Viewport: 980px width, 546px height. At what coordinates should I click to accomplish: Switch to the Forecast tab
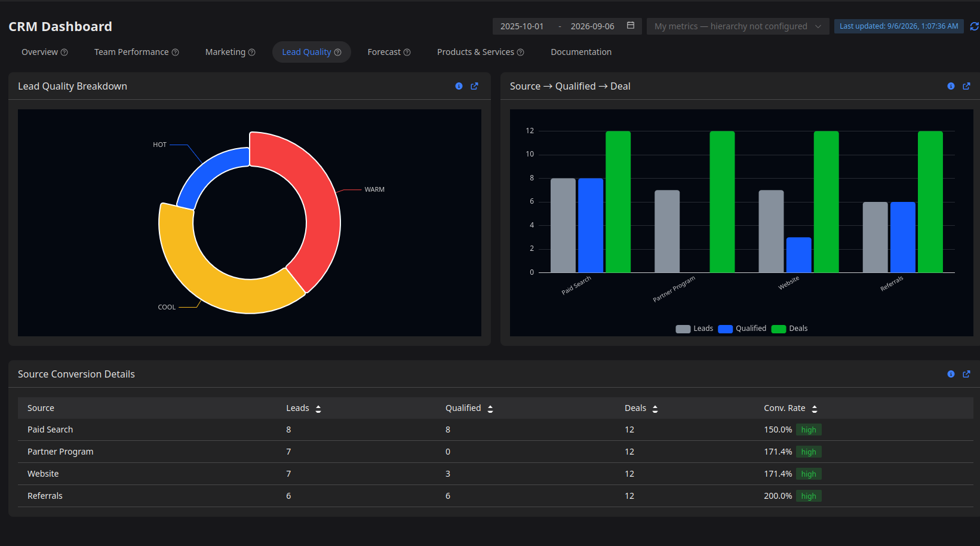point(389,52)
